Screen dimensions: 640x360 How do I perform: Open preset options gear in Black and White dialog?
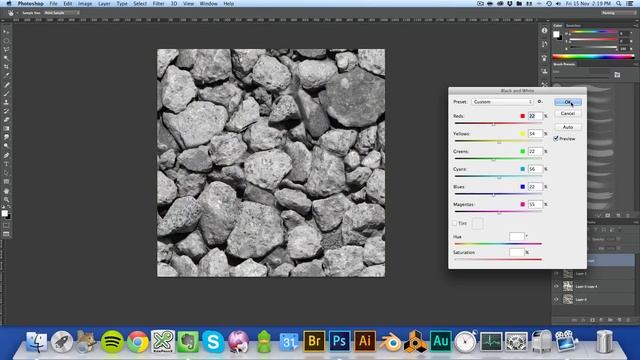tap(540, 102)
